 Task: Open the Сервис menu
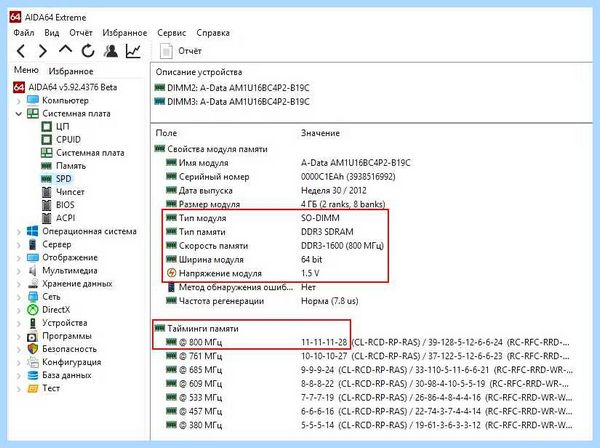171,33
